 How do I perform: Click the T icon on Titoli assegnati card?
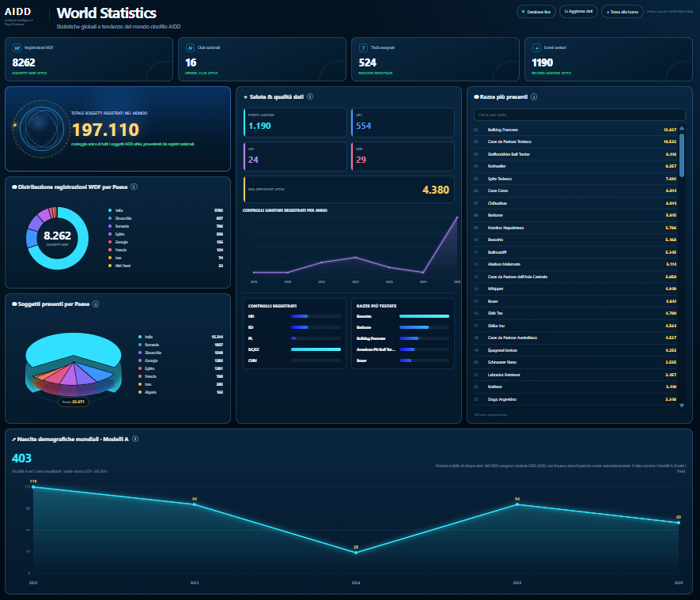[363, 47]
